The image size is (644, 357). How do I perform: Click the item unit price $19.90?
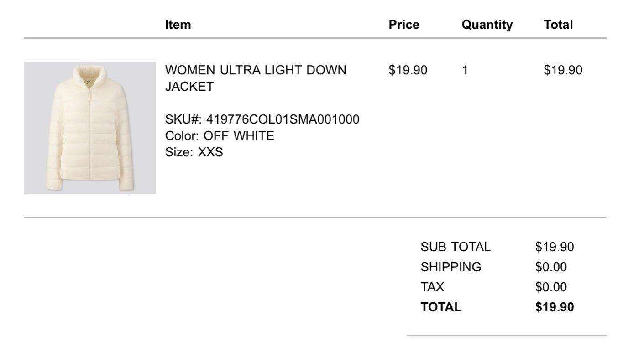click(x=408, y=70)
